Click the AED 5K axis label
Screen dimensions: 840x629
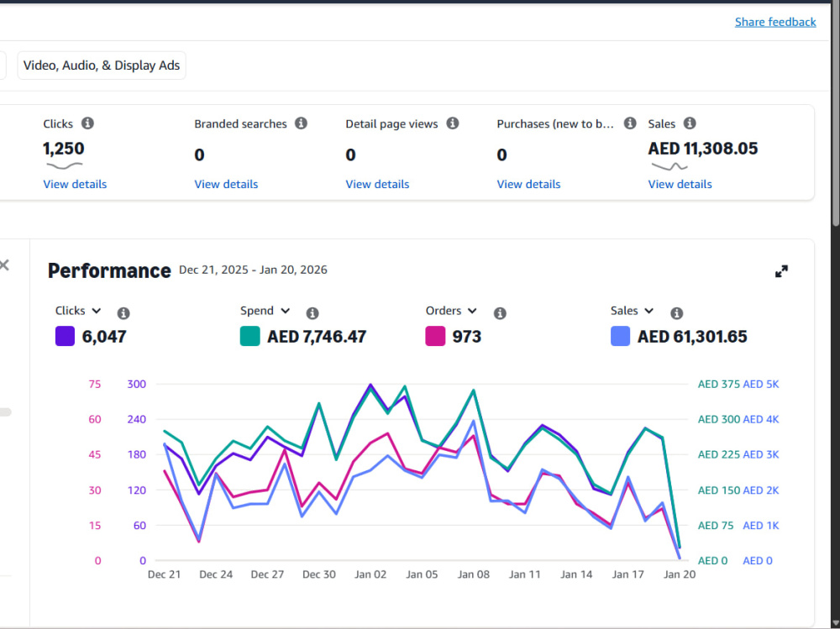[761, 384]
